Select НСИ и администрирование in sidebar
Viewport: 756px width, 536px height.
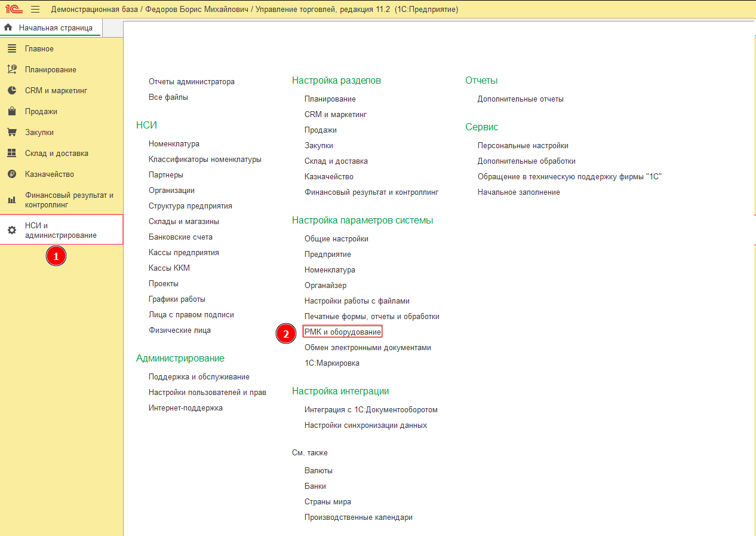(x=62, y=230)
